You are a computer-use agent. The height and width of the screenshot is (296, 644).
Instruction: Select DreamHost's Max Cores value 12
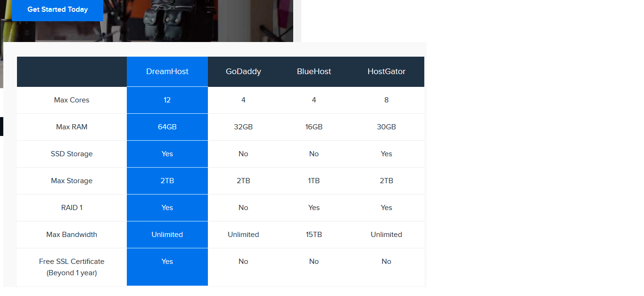(x=167, y=100)
